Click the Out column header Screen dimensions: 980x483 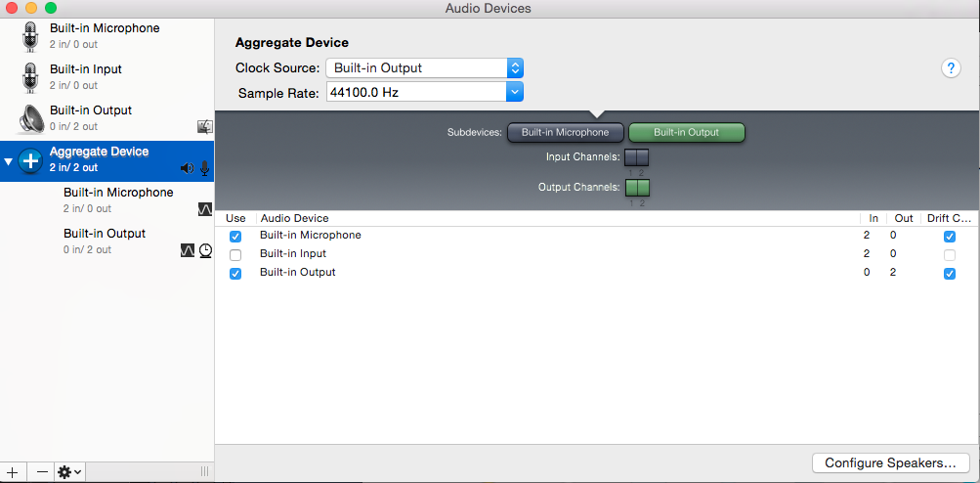click(904, 218)
